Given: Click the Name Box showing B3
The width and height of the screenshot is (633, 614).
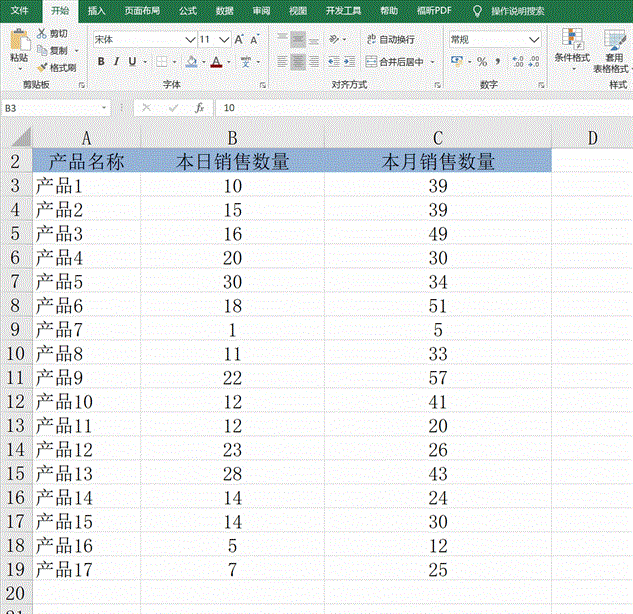Looking at the screenshot, I should click(50, 107).
